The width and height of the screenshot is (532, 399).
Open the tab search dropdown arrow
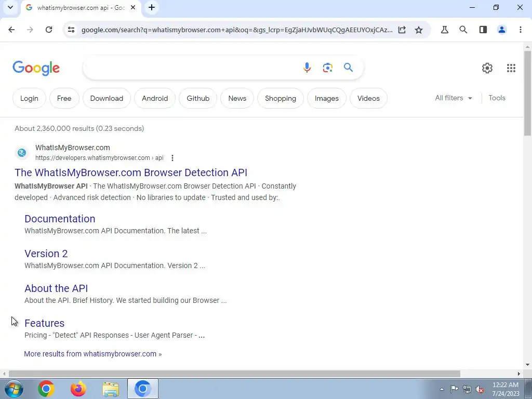coord(10,7)
